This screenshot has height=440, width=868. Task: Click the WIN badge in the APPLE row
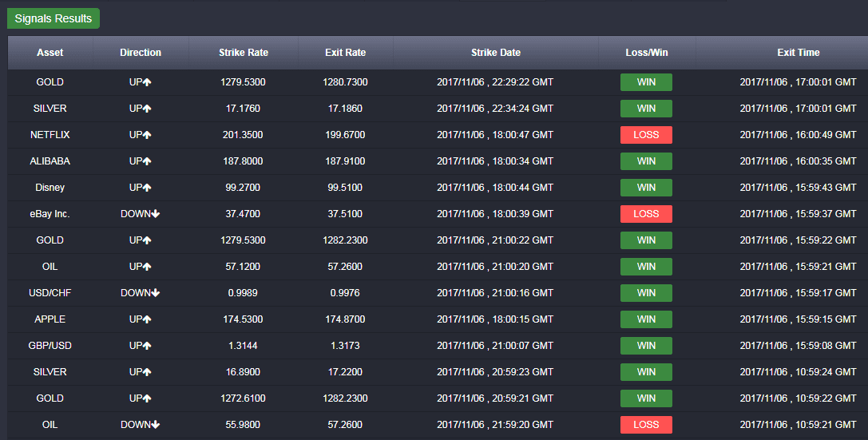click(646, 319)
